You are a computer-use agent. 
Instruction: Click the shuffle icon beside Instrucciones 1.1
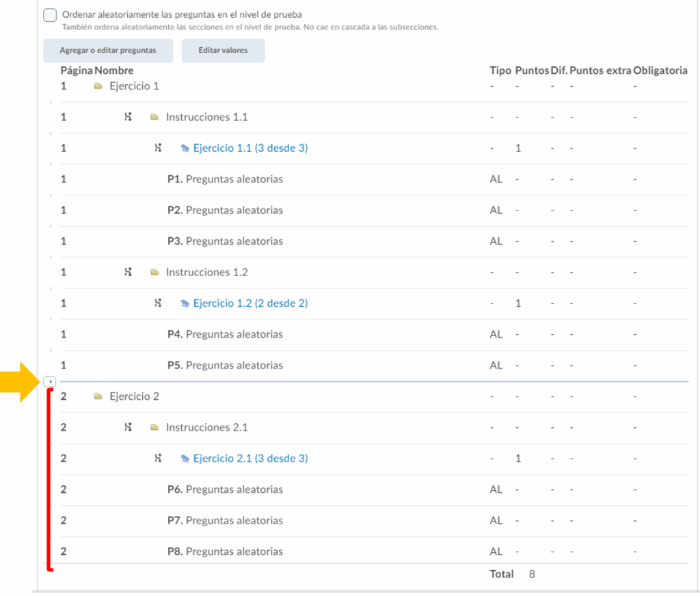128,118
